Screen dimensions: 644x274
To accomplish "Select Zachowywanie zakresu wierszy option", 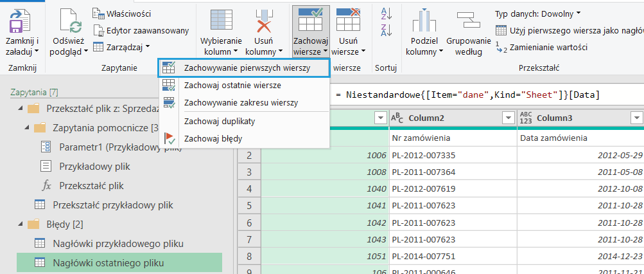I will (x=240, y=102).
